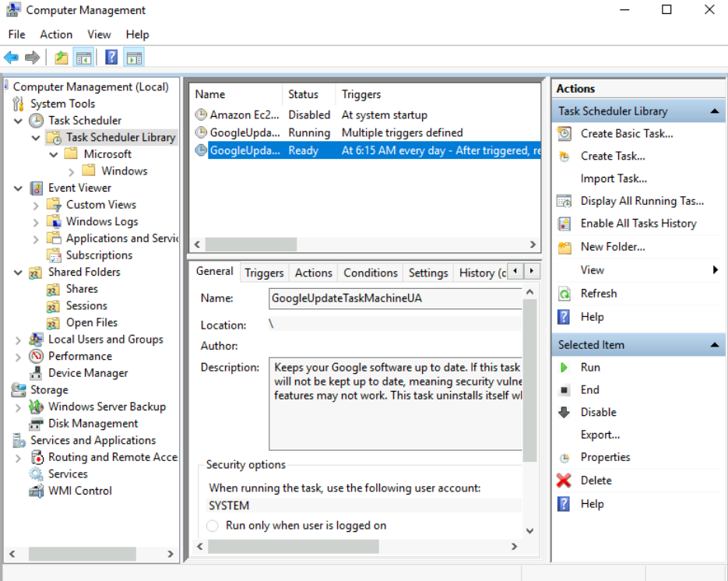The width and height of the screenshot is (728, 581).
Task: Select Run only when user is logged on
Action: (213, 526)
